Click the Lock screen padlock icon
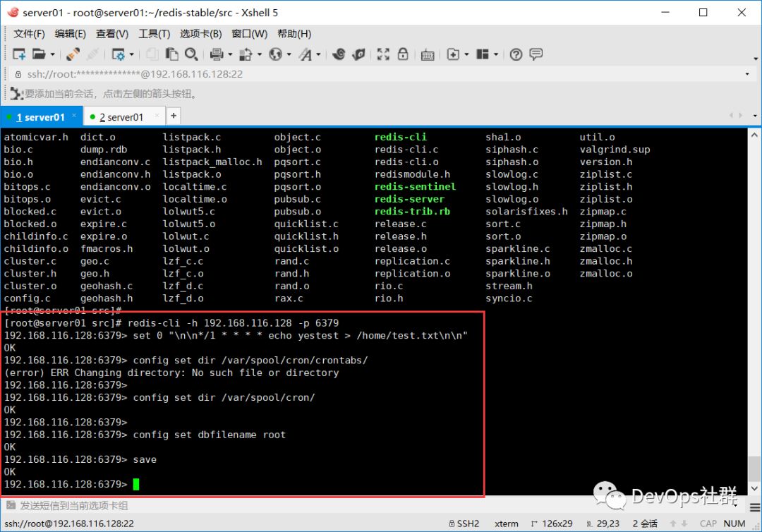762x532 pixels. 403,54
